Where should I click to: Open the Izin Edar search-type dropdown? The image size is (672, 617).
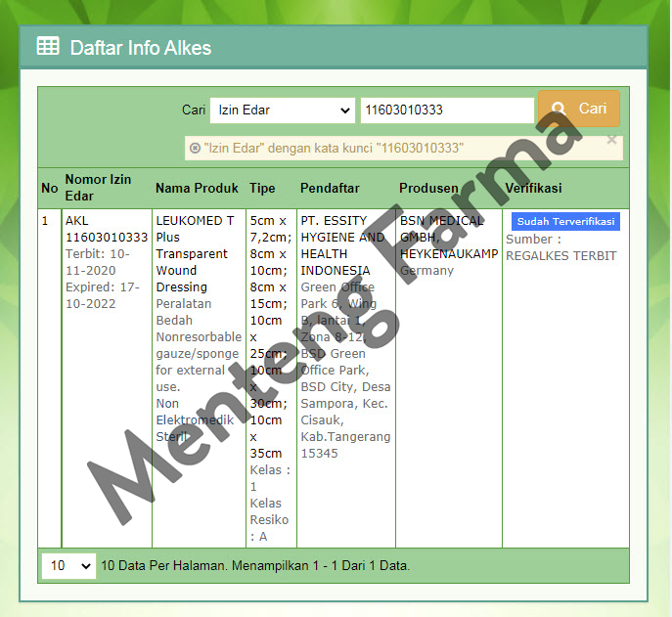click(x=283, y=110)
